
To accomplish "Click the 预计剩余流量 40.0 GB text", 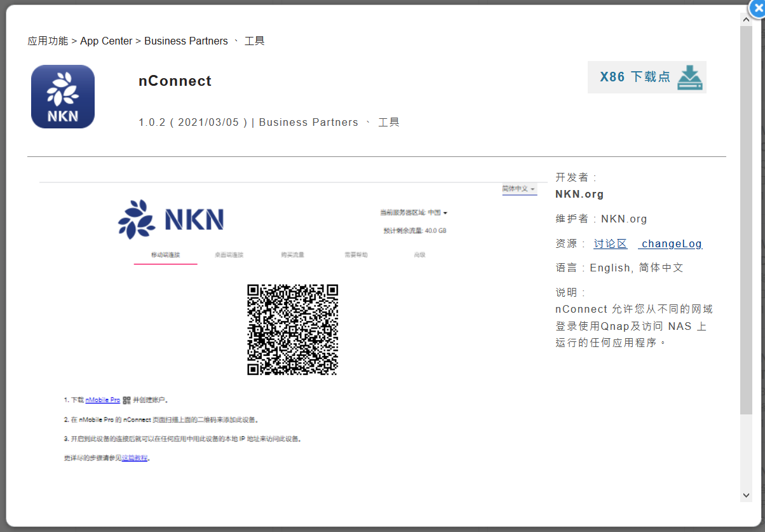I will click(x=415, y=231).
